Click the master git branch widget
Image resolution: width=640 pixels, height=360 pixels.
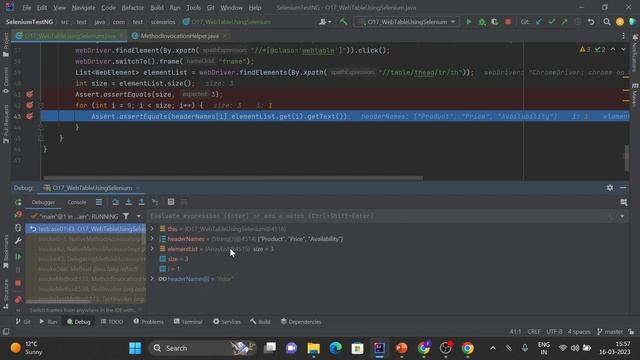[610, 332]
